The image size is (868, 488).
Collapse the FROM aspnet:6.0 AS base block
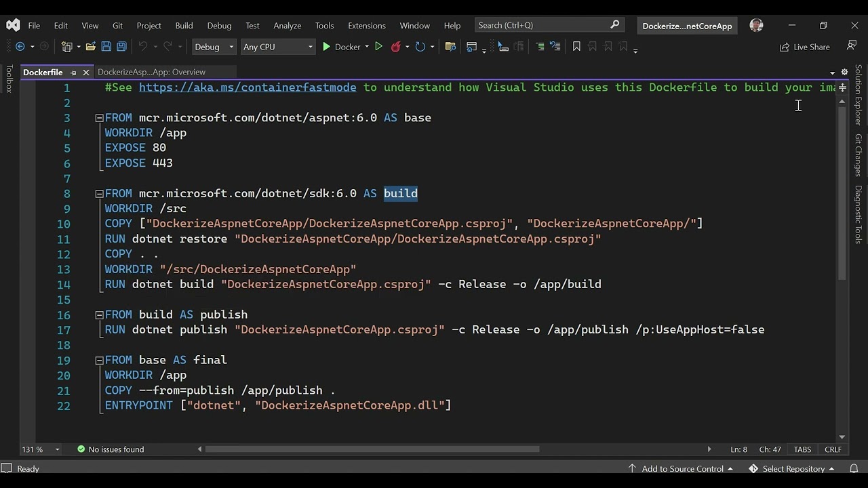click(99, 118)
